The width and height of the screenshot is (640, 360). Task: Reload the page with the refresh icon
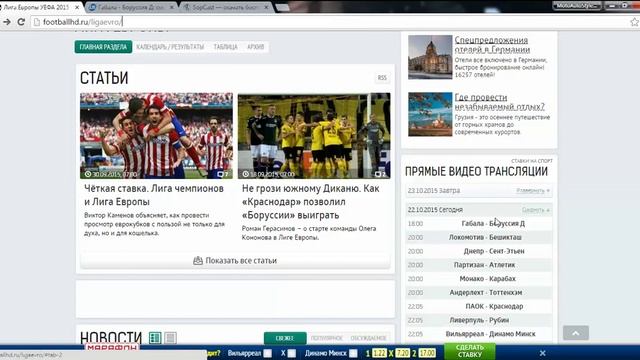[x=21, y=22]
